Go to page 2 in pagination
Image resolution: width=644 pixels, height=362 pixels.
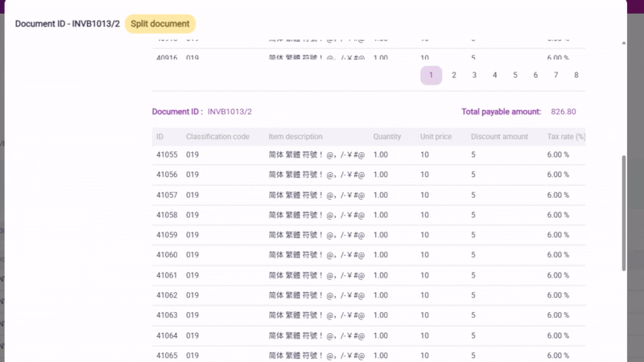454,75
